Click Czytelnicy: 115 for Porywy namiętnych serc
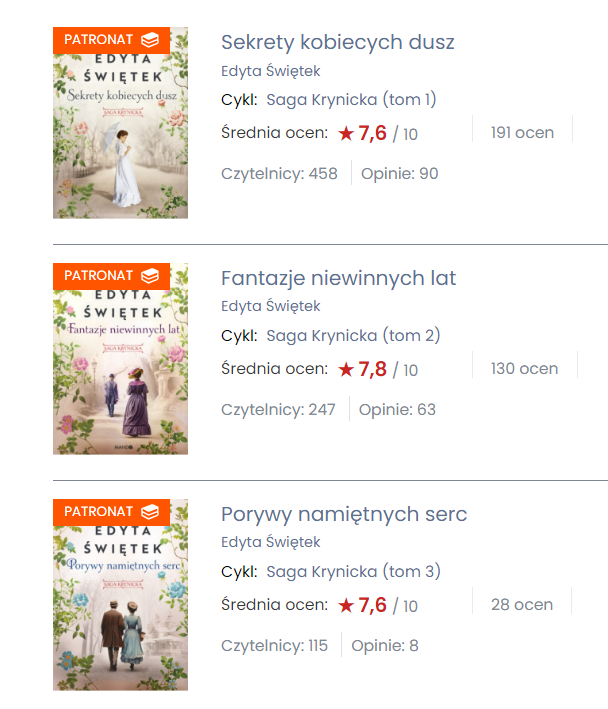Screen dimensions: 608x709 pos(274,645)
